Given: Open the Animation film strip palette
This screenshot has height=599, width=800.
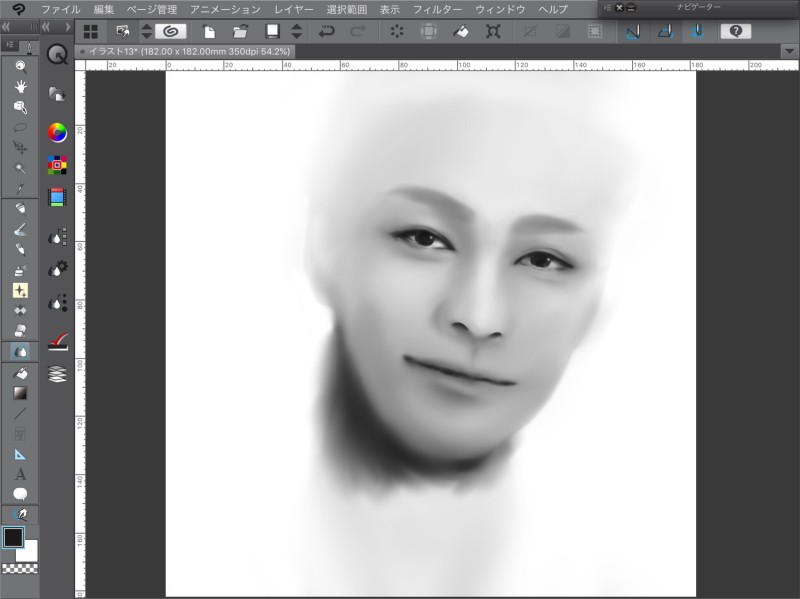Looking at the screenshot, I should [57, 197].
